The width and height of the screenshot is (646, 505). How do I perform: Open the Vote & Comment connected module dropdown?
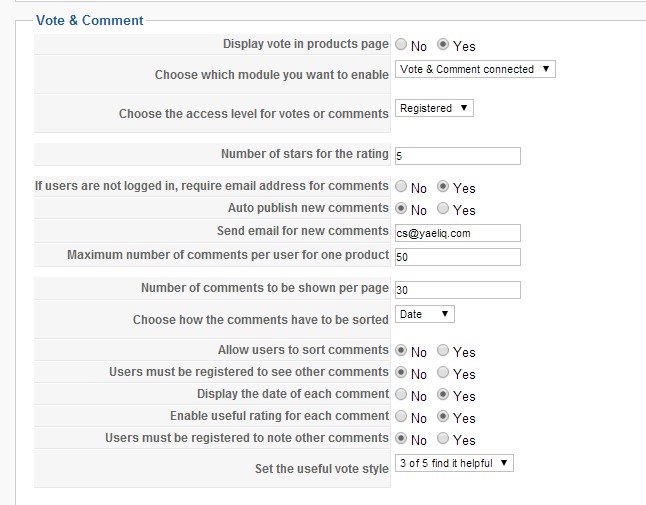[x=475, y=69]
